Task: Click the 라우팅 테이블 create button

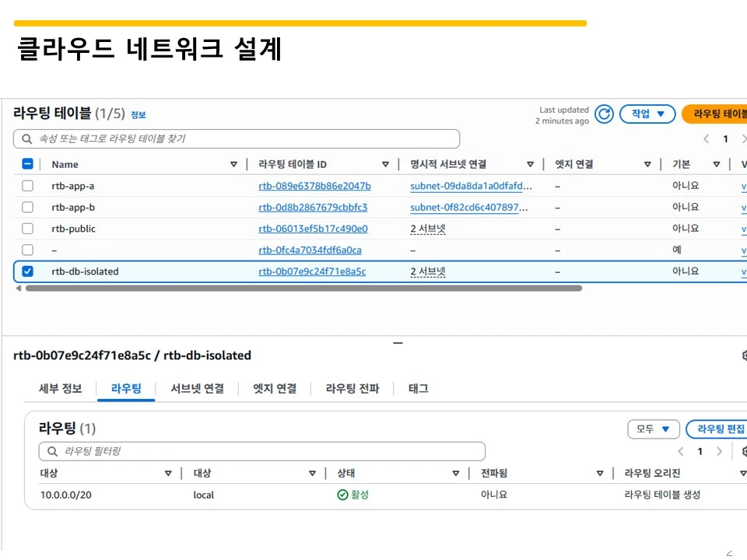Action: [714, 114]
